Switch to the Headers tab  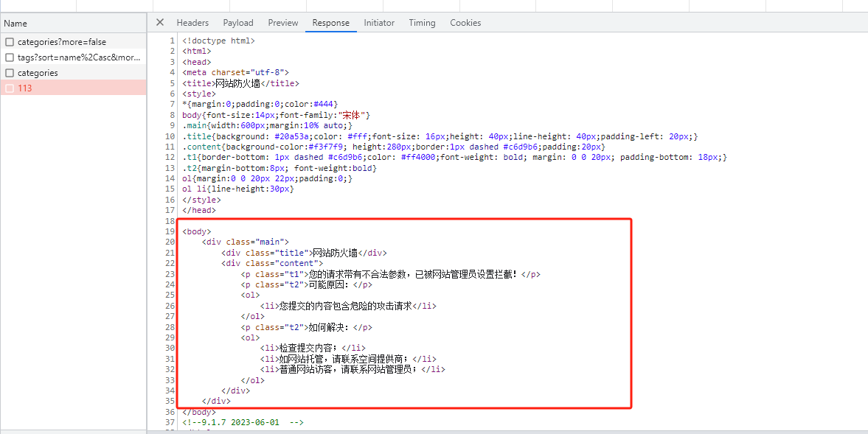[x=192, y=23]
